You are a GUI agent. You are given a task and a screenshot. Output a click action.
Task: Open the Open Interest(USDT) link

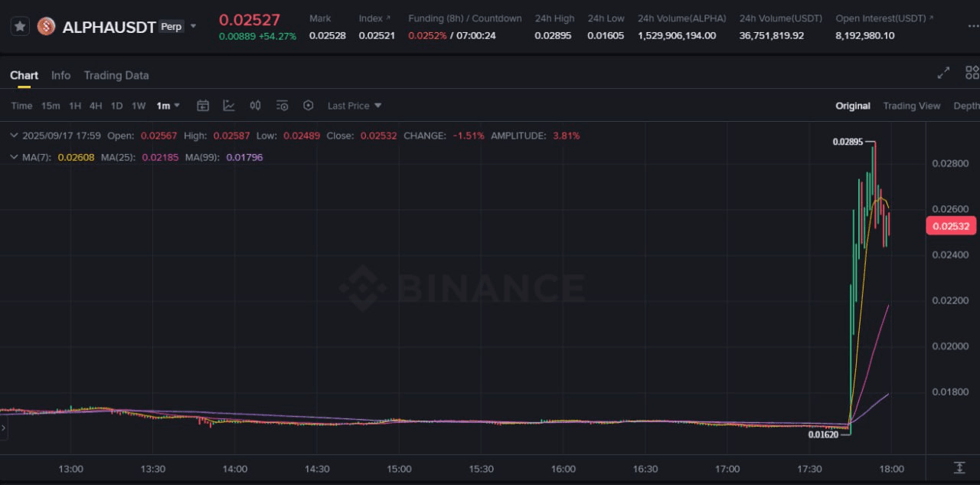click(x=884, y=18)
